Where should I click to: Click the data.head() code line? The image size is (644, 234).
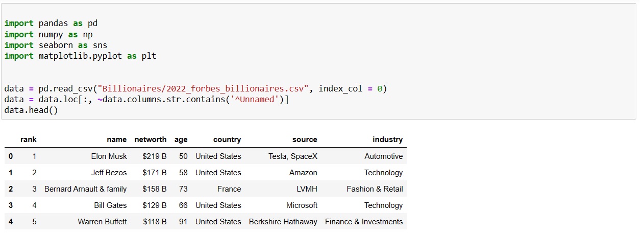coord(31,110)
